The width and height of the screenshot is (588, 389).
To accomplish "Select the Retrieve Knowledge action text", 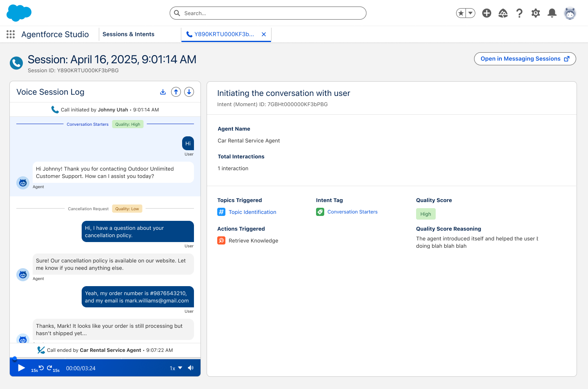I will click(x=253, y=240).
